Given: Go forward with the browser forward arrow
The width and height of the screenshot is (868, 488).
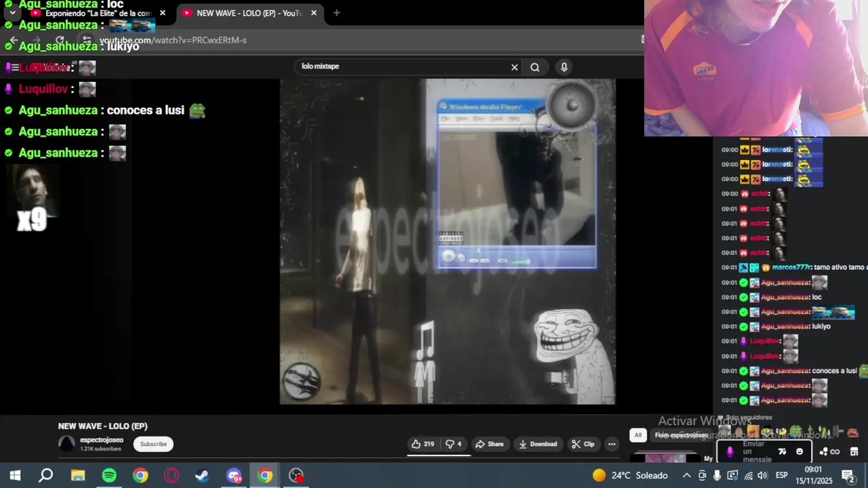Looking at the screenshot, I should tap(36, 40).
